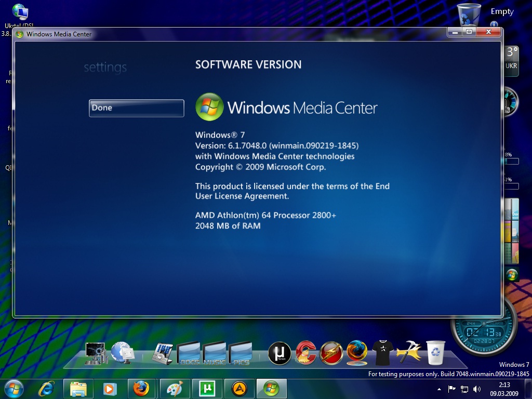Launch Firefox from the dock

coord(357,353)
